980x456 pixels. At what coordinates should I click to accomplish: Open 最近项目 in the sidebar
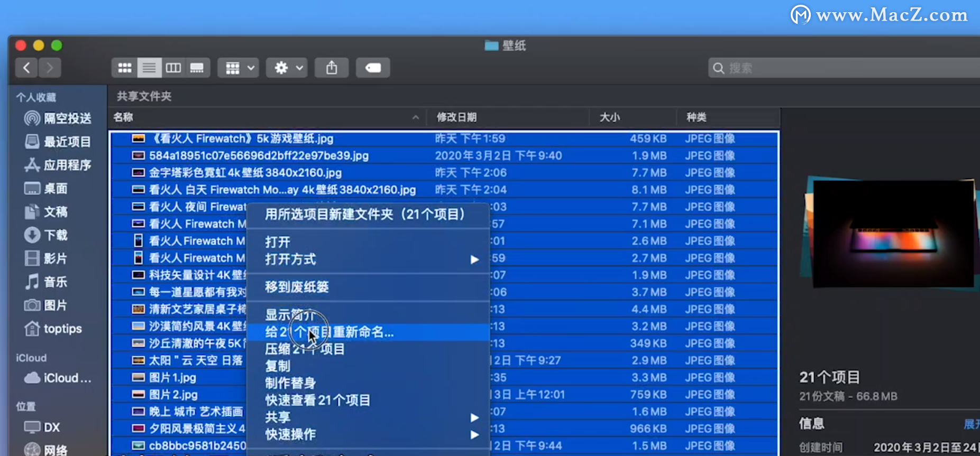point(58,142)
